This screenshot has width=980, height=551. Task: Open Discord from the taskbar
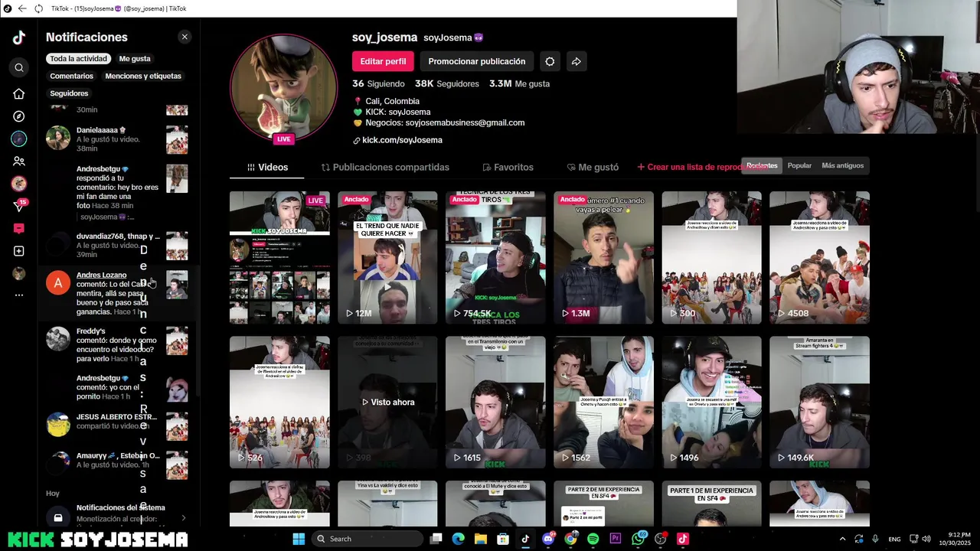(x=547, y=539)
